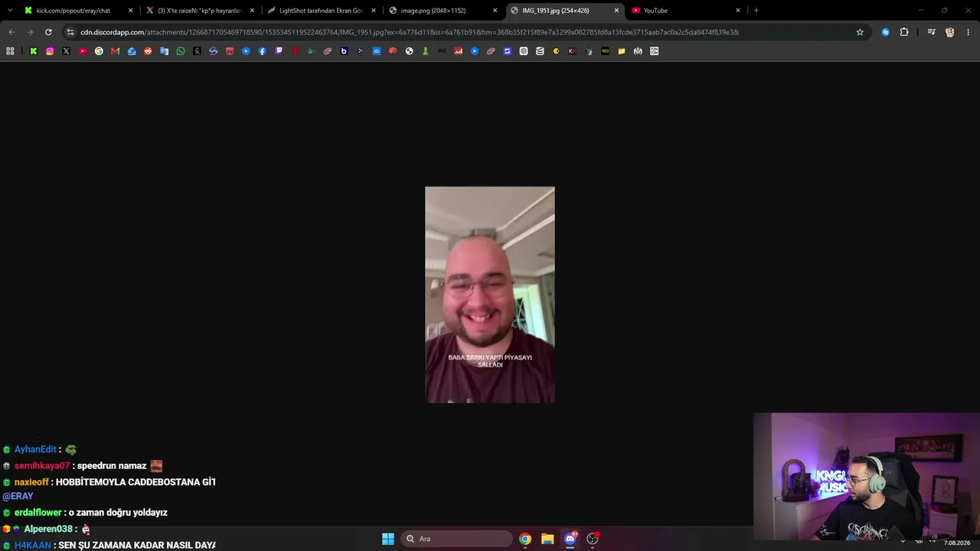
Task: Click the 'speedrun namaz' chat message
Action: coord(111,466)
